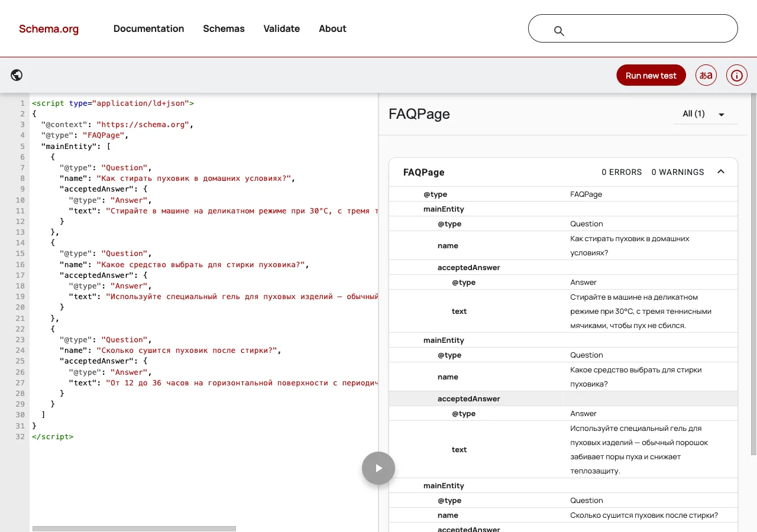This screenshot has width=757, height=532.
Task: Click the 0 ERRORS label
Action: [x=622, y=172]
